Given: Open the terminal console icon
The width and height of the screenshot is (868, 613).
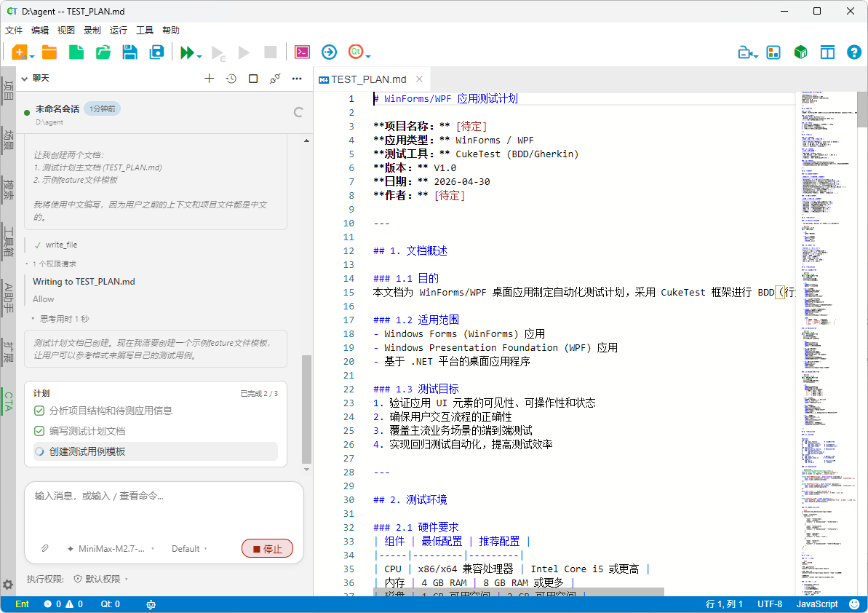Looking at the screenshot, I should 302,52.
